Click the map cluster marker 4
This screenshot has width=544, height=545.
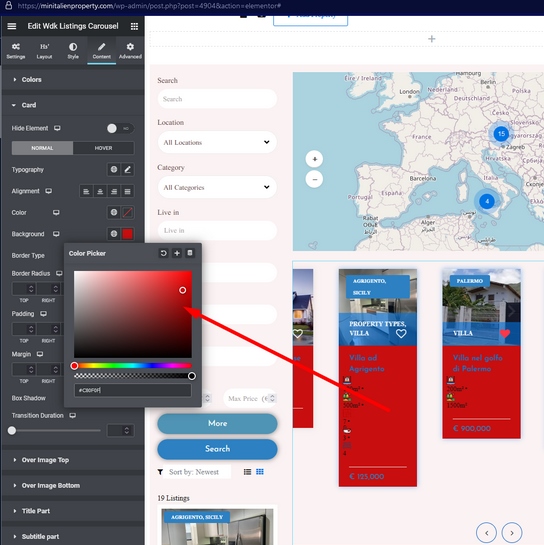(487, 201)
